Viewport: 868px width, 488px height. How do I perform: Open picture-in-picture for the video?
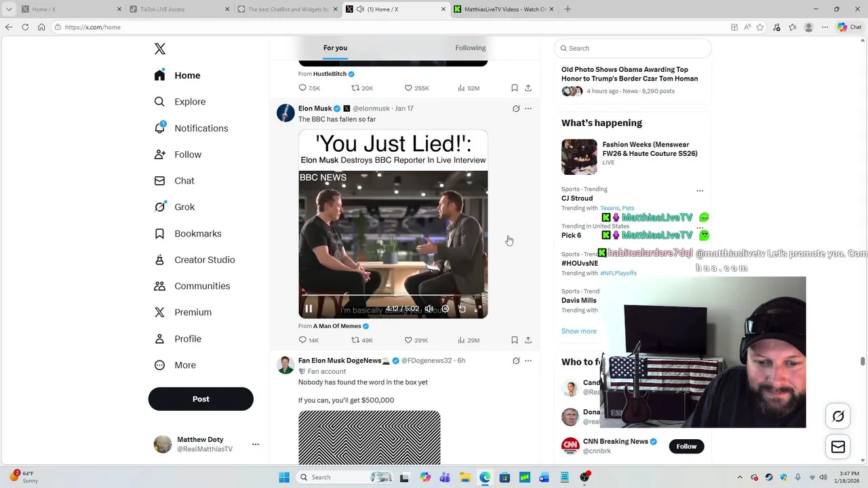(x=462, y=309)
